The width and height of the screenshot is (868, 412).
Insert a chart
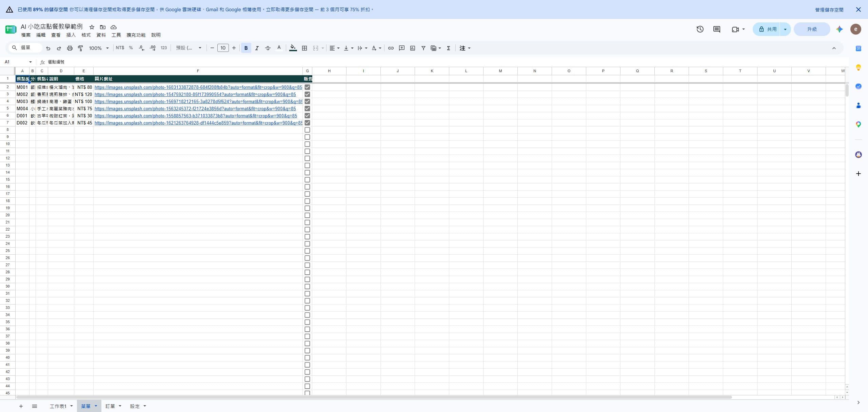413,48
